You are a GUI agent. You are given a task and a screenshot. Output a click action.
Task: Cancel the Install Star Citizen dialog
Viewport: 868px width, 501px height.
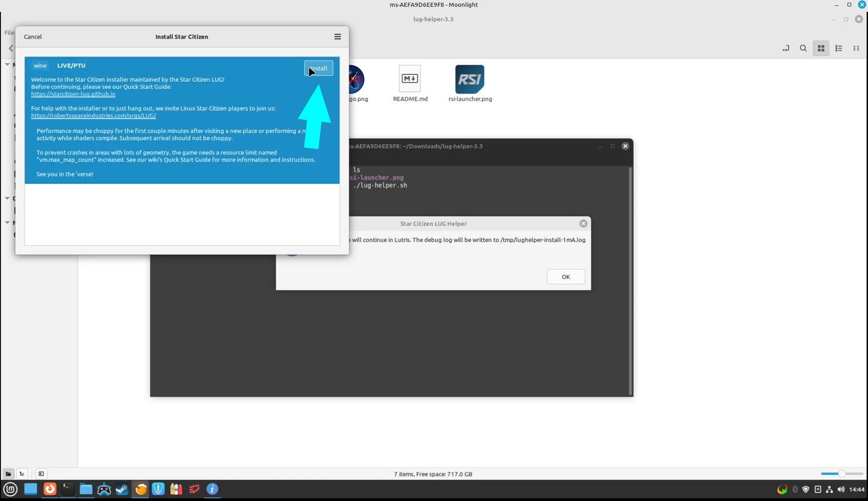[x=33, y=37]
